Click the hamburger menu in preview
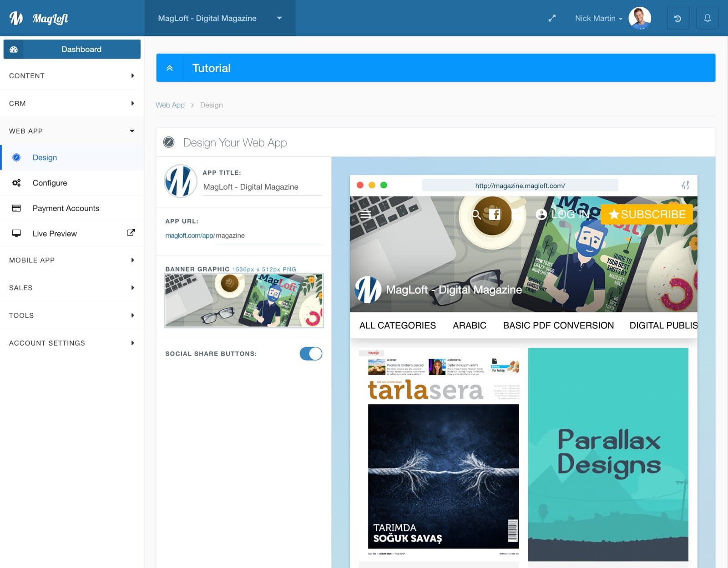The image size is (728, 568). (365, 214)
